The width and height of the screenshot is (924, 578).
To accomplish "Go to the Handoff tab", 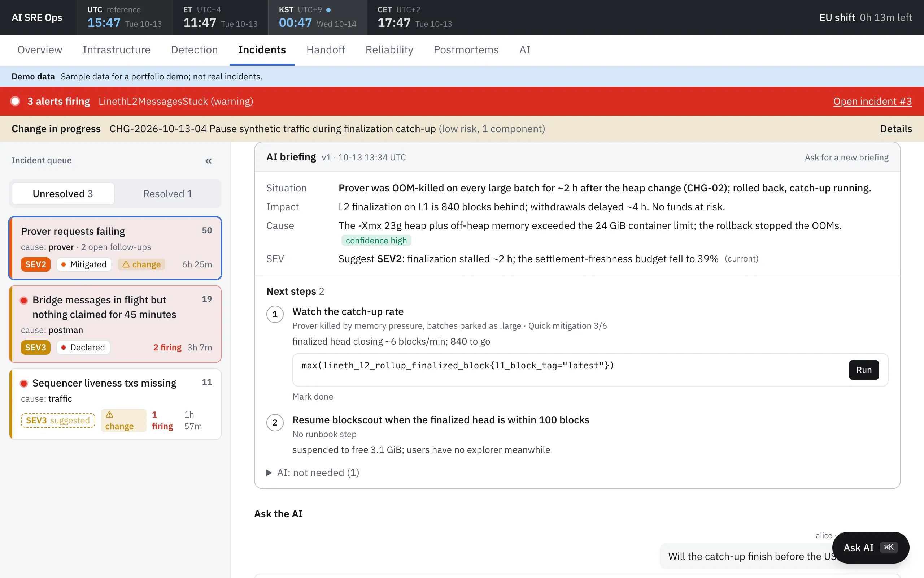I will pos(326,50).
